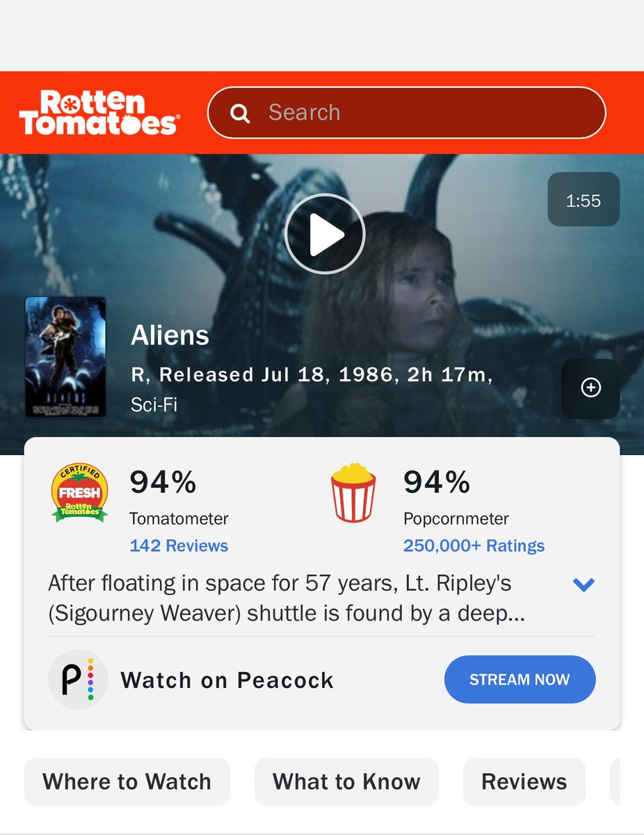The height and width of the screenshot is (835, 644).
Task: Click the 1:55 trailer duration badge
Action: [583, 200]
